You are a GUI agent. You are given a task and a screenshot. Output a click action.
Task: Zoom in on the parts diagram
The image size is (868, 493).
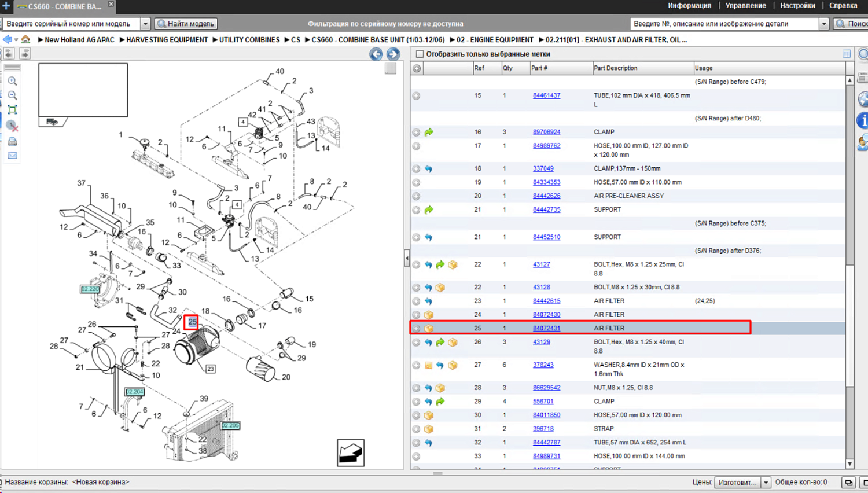(x=12, y=81)
